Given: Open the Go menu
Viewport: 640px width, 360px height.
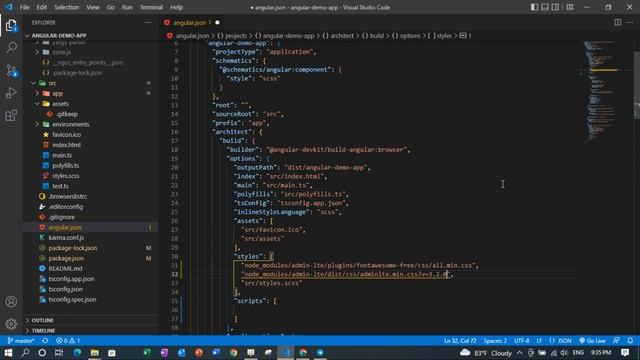Looking at the screenshot, I should 111,7.
